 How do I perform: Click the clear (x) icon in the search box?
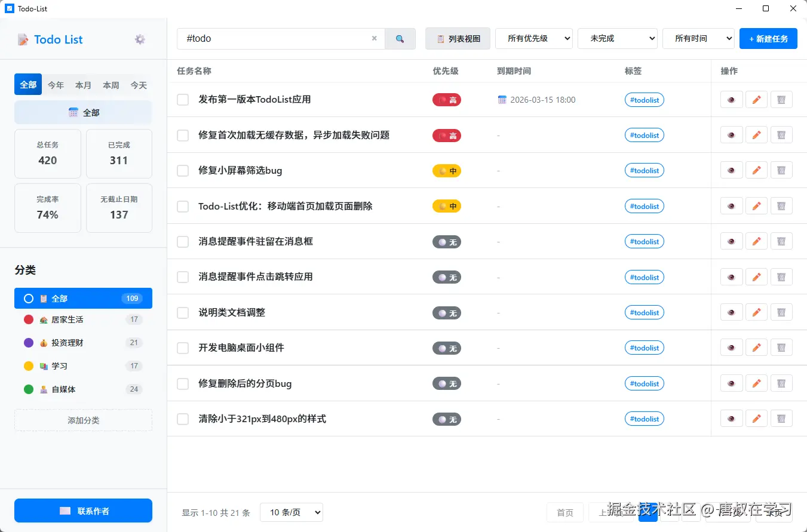pos(374,38)
